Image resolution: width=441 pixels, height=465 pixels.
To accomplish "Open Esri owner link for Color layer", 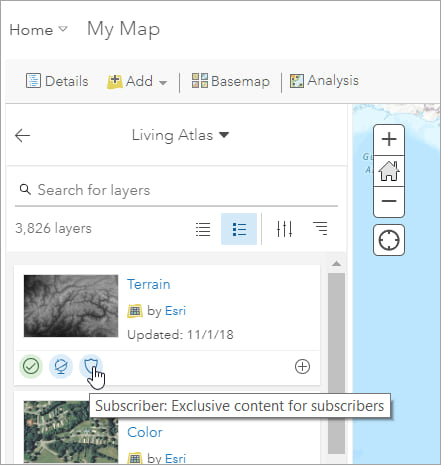I will click(175, 458).
